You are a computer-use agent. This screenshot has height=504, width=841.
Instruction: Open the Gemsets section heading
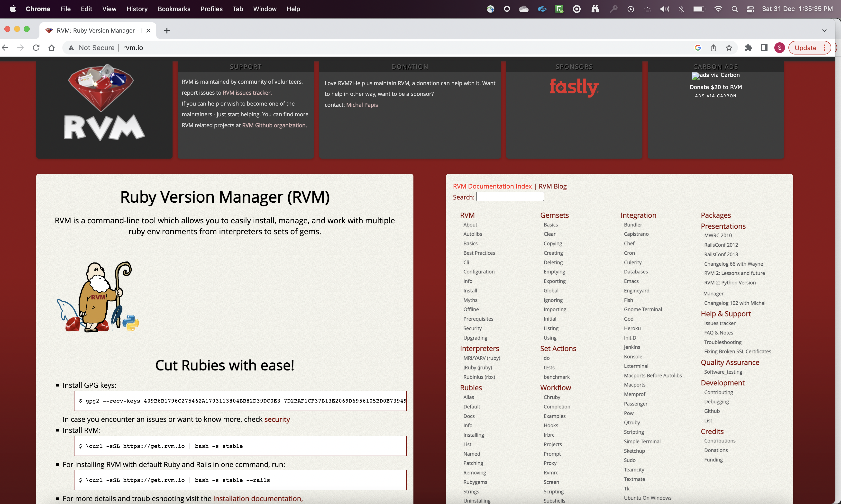pos(554,215)
